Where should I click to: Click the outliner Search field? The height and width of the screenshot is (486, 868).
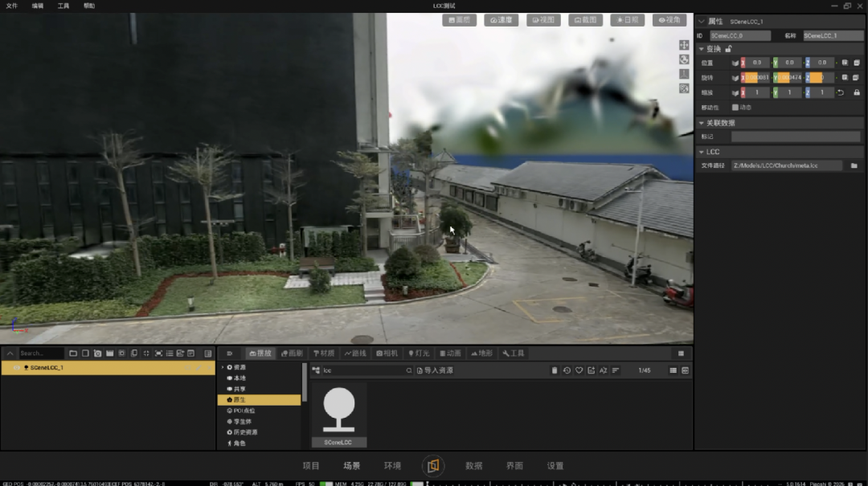40,353
